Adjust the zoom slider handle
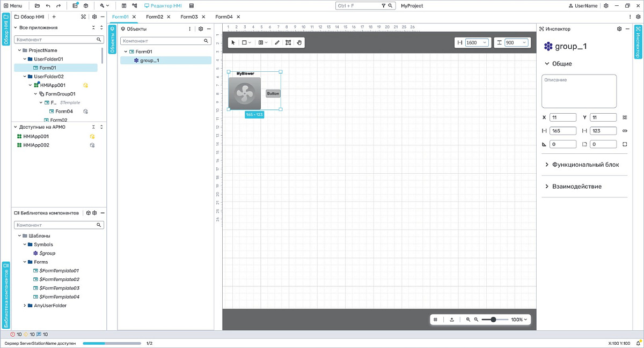Image resolution: width=644 pixels, height=348 pixels. [493, 320]
